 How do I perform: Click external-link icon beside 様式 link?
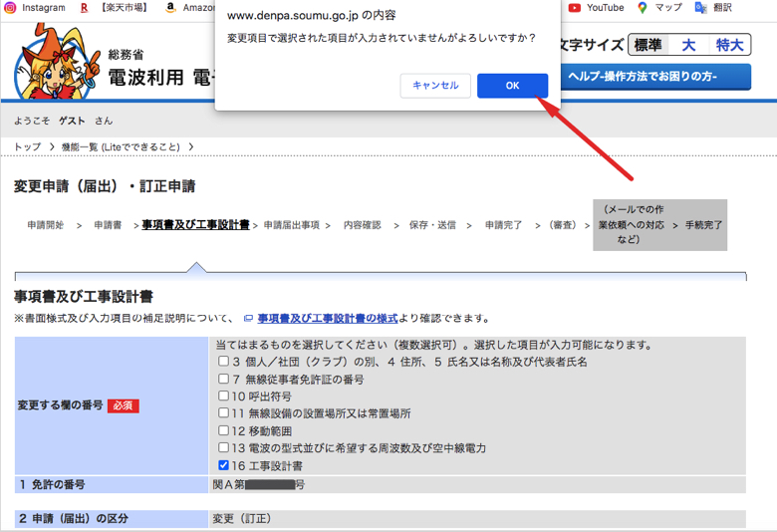click(x=248, y=319)
